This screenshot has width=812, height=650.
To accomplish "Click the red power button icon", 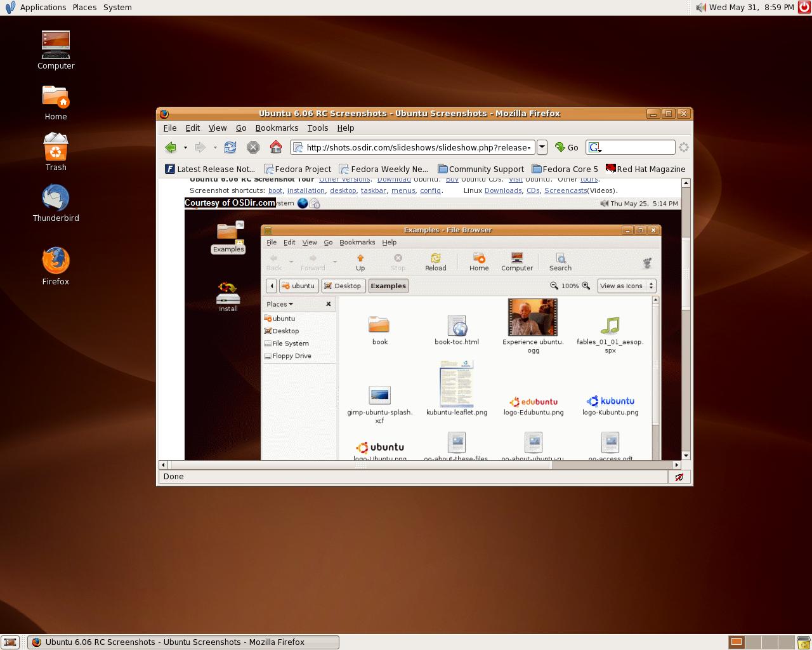I will (804, 7).
